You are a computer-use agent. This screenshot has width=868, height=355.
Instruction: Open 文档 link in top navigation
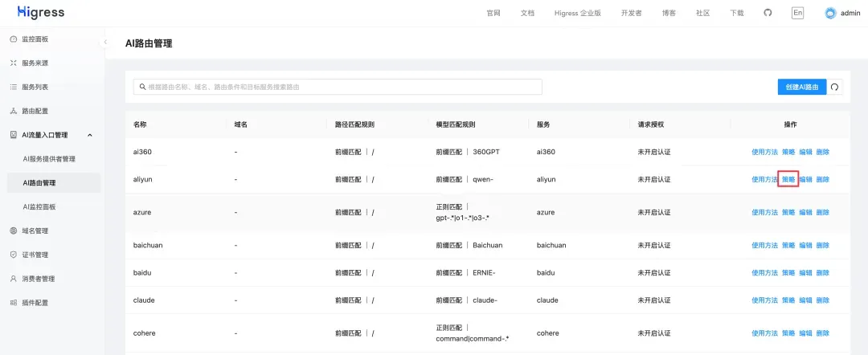tap(527, 14)
